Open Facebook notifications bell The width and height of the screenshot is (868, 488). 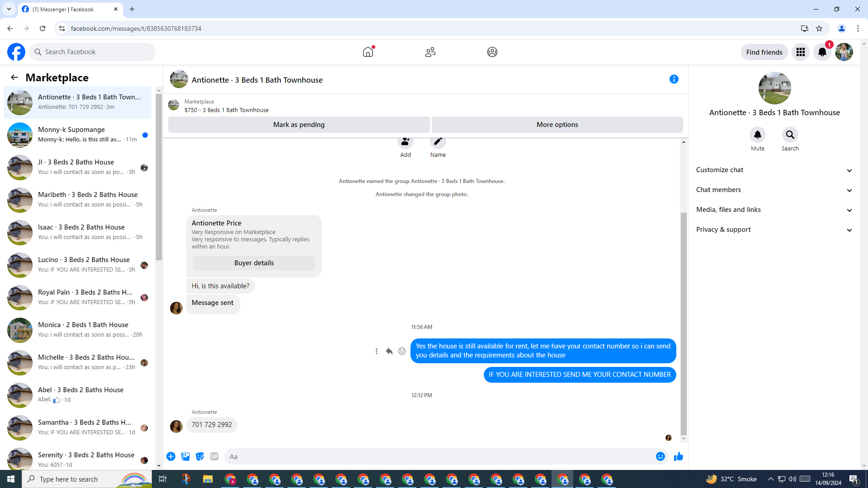point(822,52)
